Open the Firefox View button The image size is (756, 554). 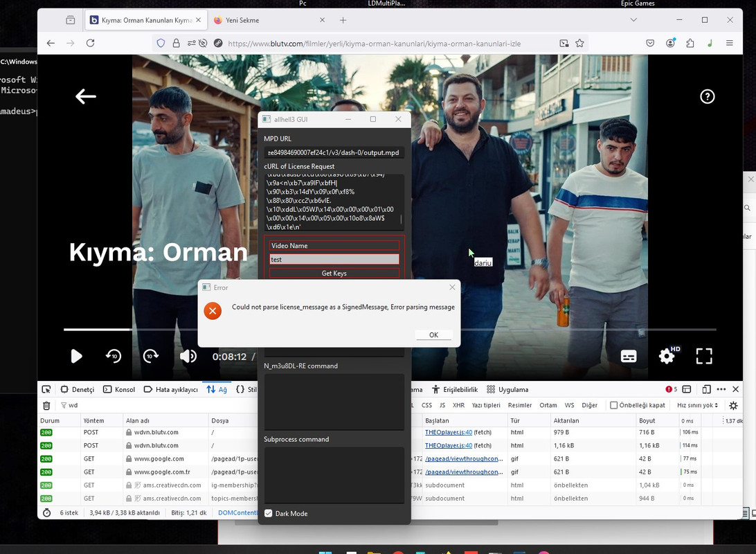(x=71, y=20)
